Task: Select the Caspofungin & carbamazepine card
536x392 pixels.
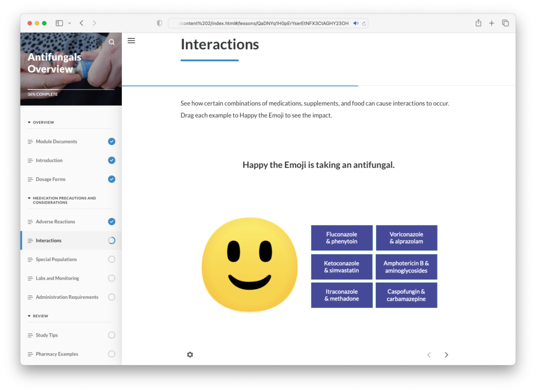Action: (406, 295)
